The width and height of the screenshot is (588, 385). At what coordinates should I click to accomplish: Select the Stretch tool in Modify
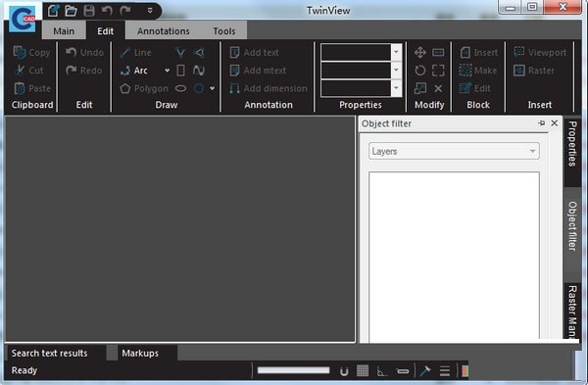point(438,53)
